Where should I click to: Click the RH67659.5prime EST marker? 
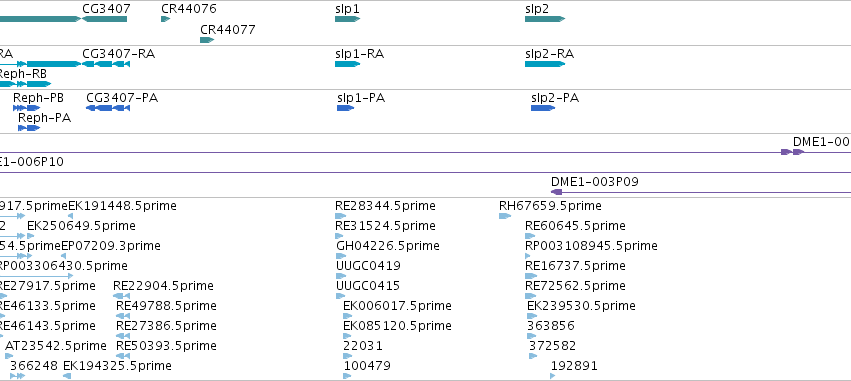click(505, 216)
